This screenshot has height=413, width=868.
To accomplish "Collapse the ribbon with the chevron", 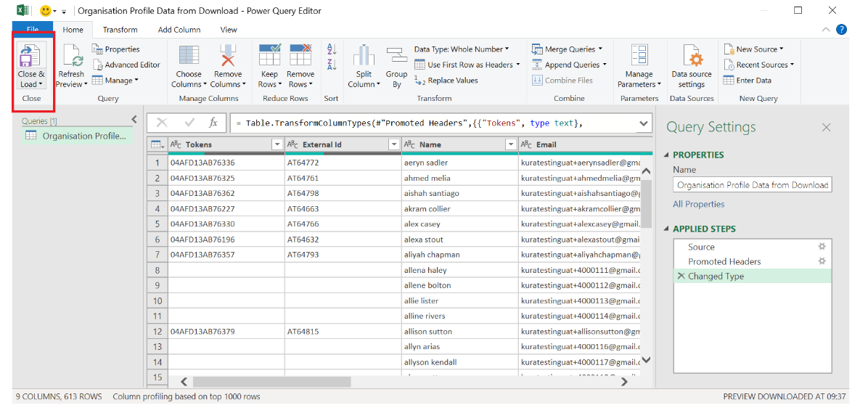I will click(826, 30).
